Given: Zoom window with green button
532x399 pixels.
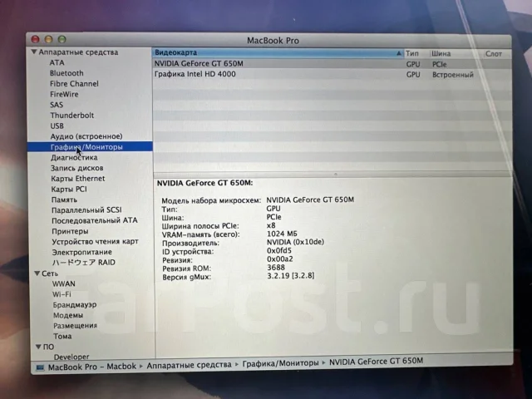Looking at the screenshot, I should click(x=62, y=39).
